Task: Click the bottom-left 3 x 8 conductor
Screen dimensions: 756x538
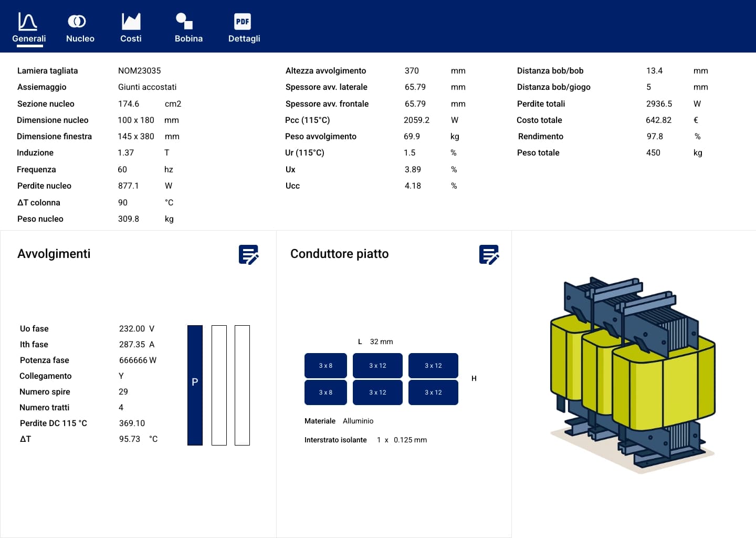Action: [x=325, y=392]
